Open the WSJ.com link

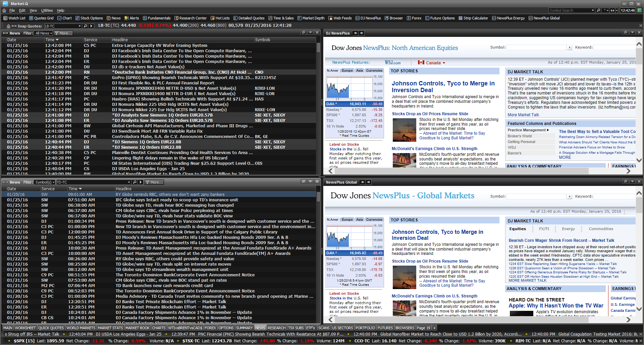point(392,63)
